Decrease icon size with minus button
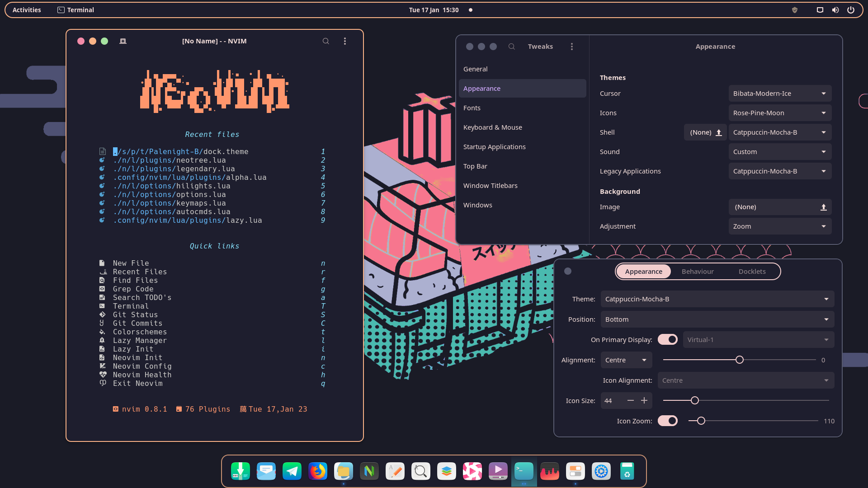 (630, 400)
